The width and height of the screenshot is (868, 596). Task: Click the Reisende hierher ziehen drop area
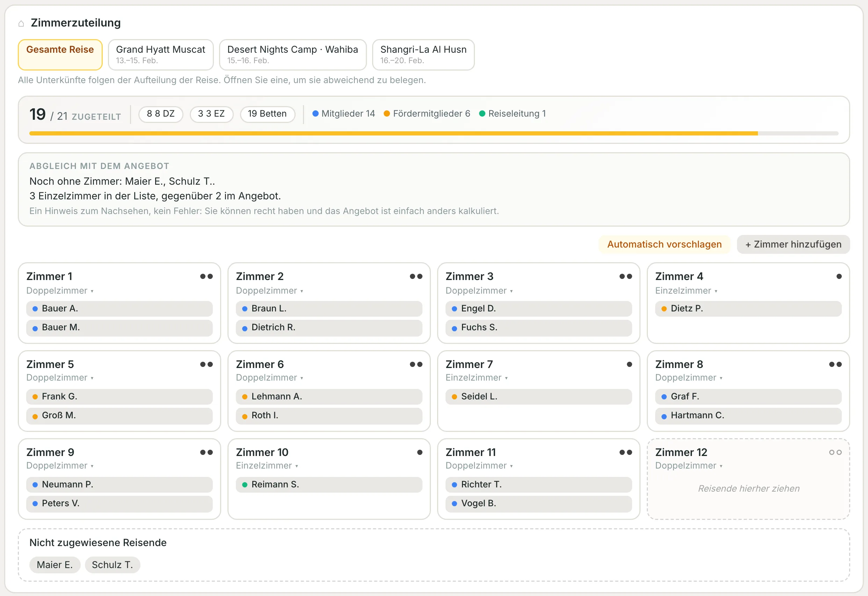coord(748,488)
